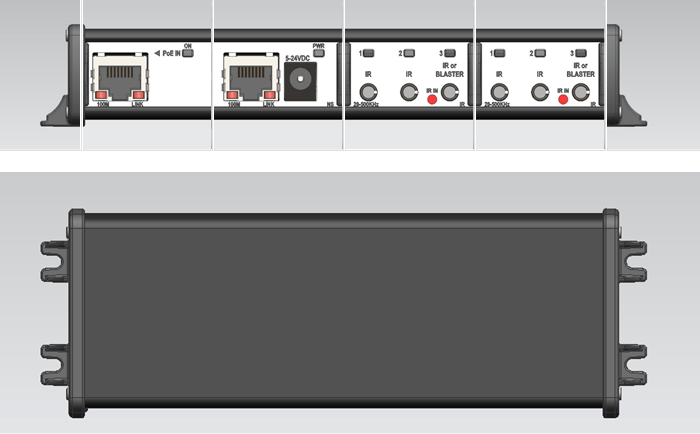This screenshot has height=434, width=700.
Task: Click rightmost module's 20-500KHz jack 1
Action: [x=500, y=92]
